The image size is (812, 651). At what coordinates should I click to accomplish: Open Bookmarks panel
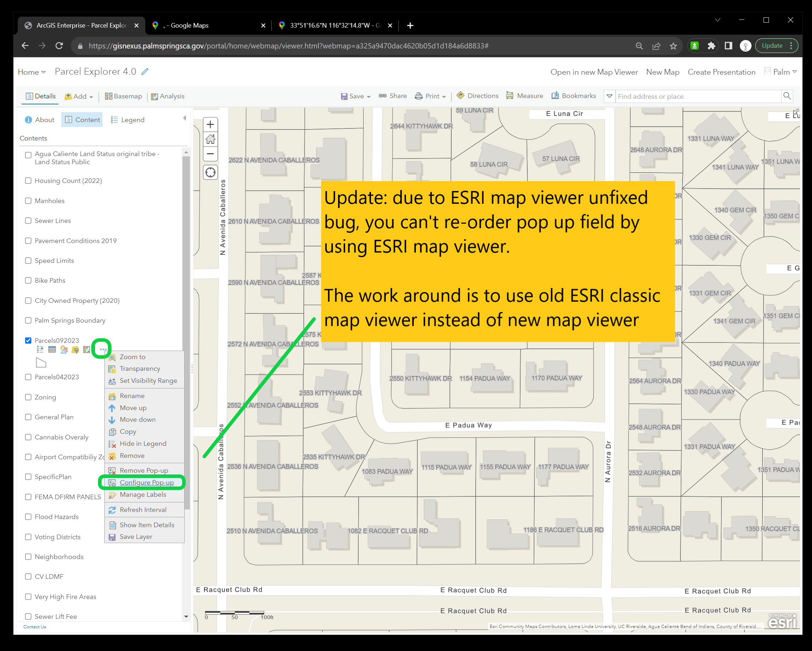point(574,96)
